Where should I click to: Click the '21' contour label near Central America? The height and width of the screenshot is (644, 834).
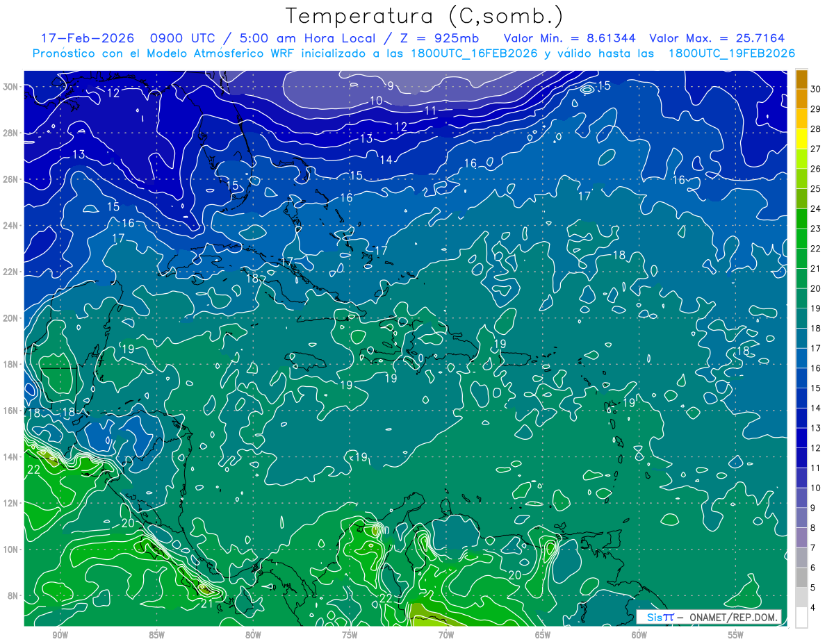coord(206,603)
